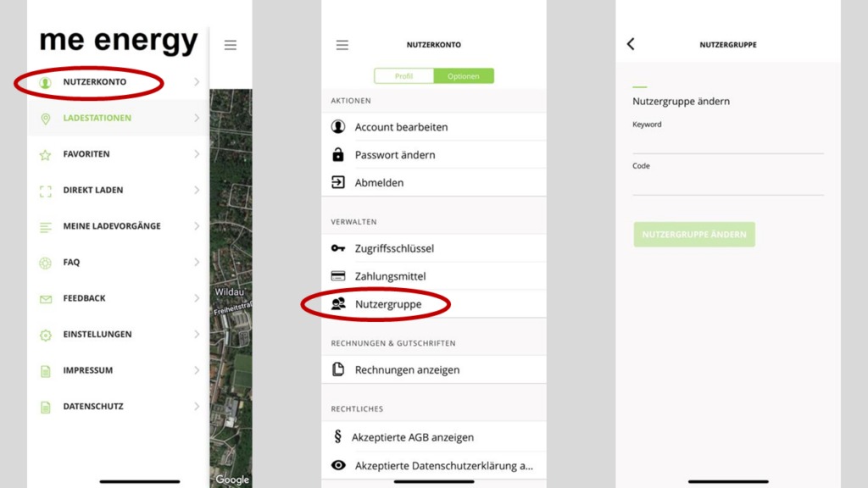Go back from the Nutzergruppe screen
The height and width of the screenshot is (488, 868).
[x=631, y=44]
